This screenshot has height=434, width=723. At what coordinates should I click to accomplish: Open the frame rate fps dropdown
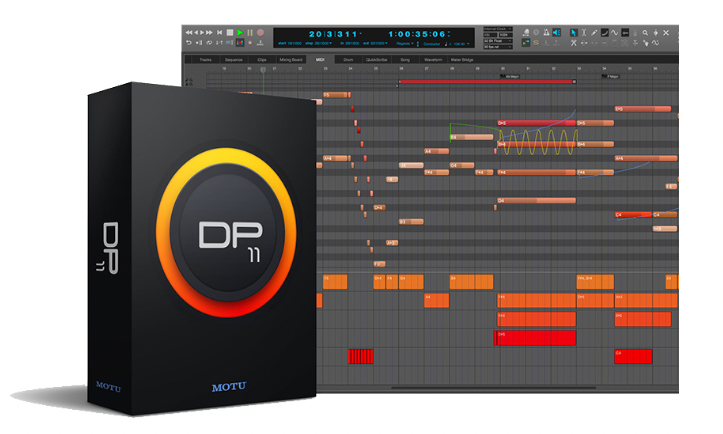(x=498, y=47)
